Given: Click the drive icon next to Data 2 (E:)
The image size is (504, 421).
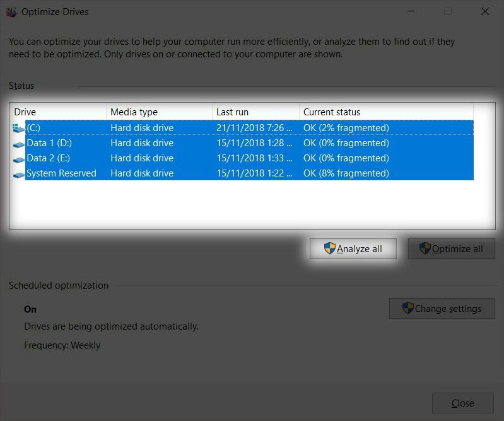Looking at the screenshot, I should [19, 159].
